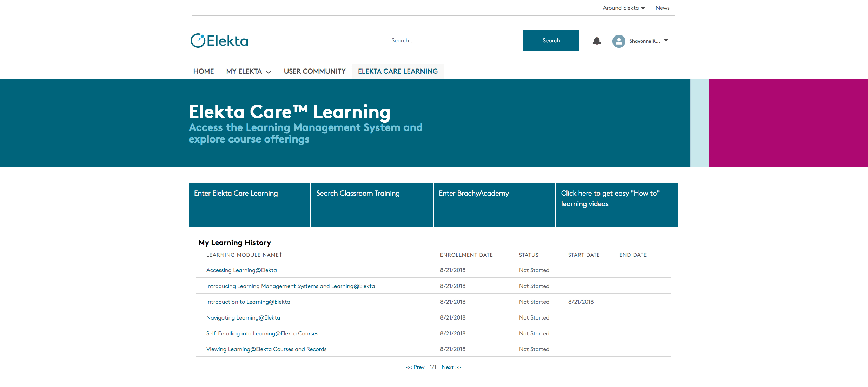Open the notifications bell

click(x=597, y=41)
